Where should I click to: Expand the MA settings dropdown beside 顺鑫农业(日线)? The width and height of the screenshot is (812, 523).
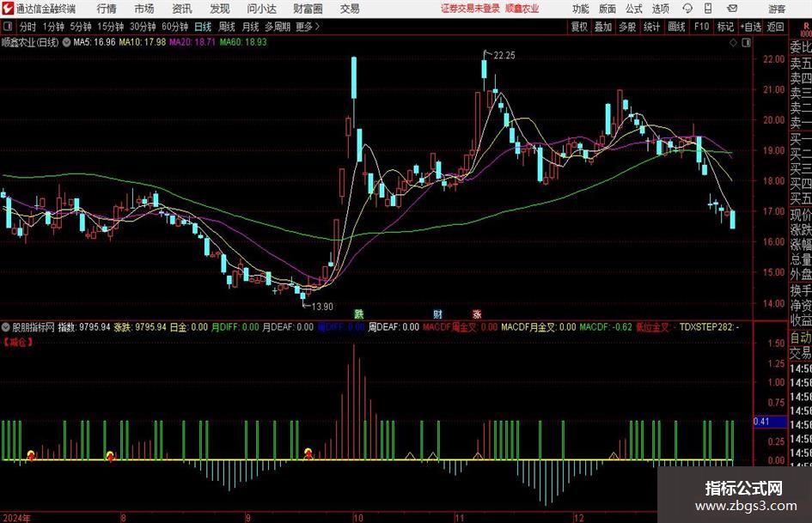[66, 42]
